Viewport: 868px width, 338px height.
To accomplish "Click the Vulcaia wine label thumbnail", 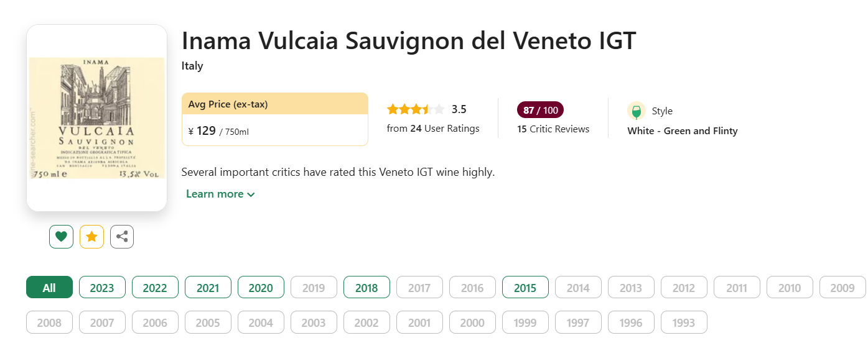I will tap(97, 118).
